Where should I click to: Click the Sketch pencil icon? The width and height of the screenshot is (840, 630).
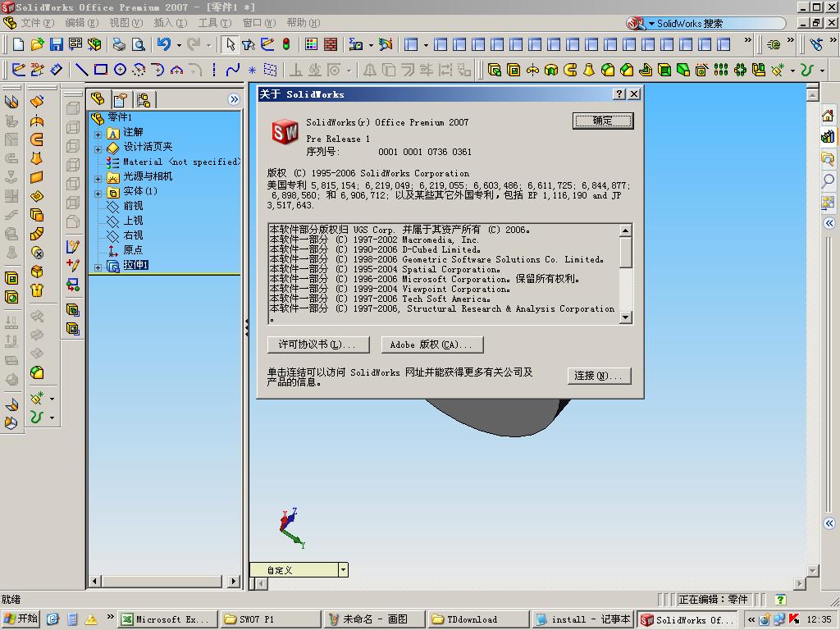click(x=18, y=70)
